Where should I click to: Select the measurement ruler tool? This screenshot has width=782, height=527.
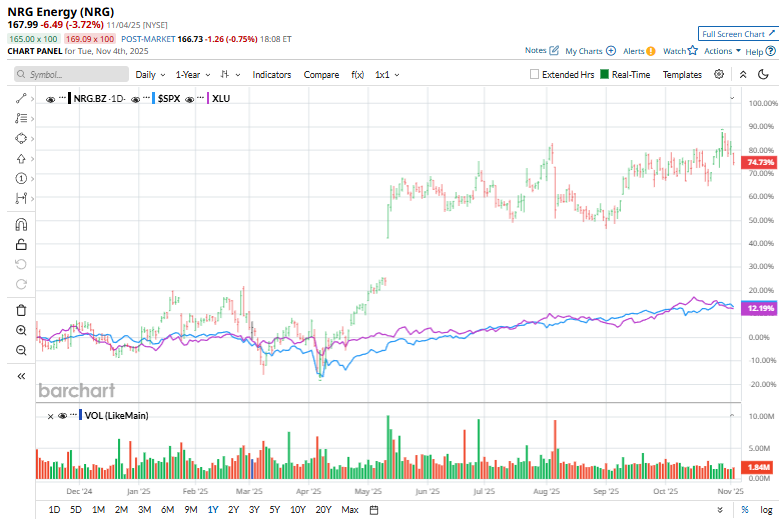coord(21,198)
